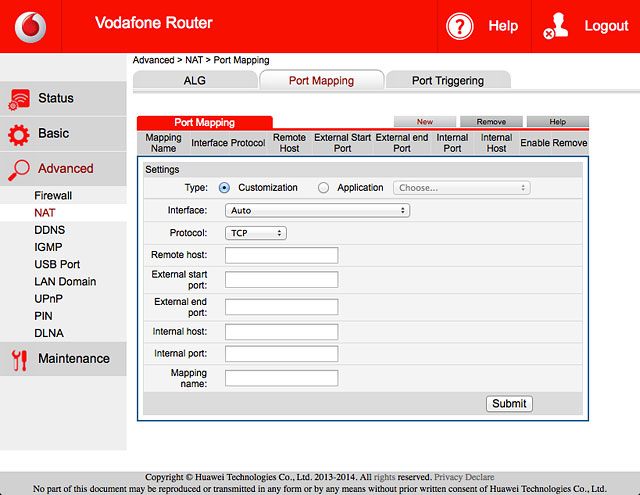Image resolution: width=640 pixels, height=495 pixels.
Task: Select the Customization radio button
Action: 224,188
